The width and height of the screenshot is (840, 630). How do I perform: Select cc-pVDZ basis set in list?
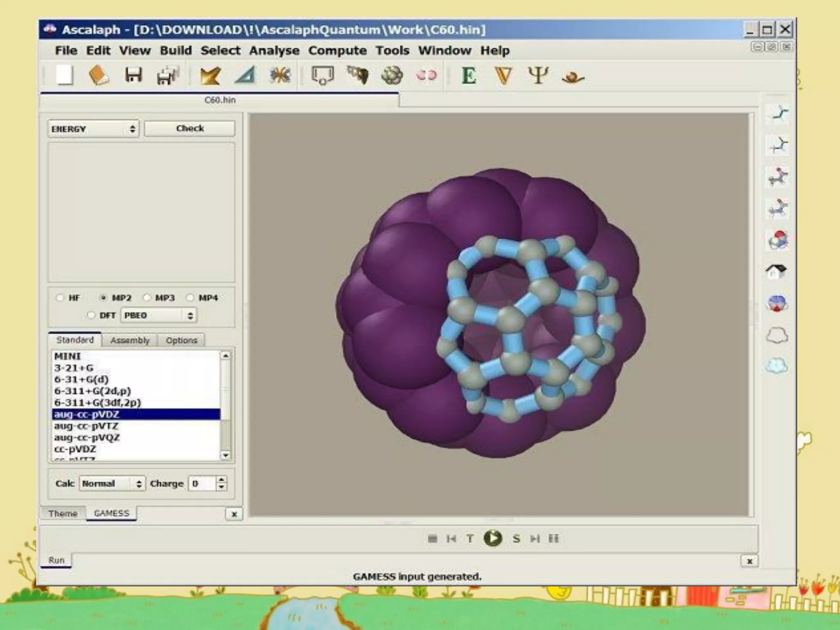(x=75, y=449)
